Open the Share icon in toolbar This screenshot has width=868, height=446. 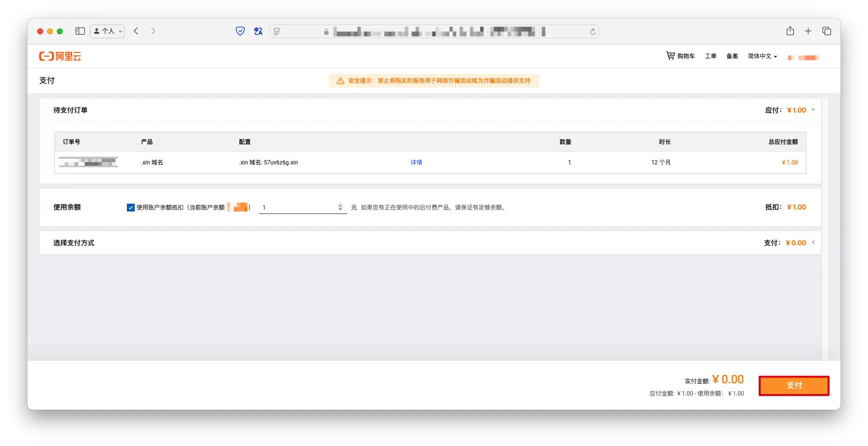[790, 31]
